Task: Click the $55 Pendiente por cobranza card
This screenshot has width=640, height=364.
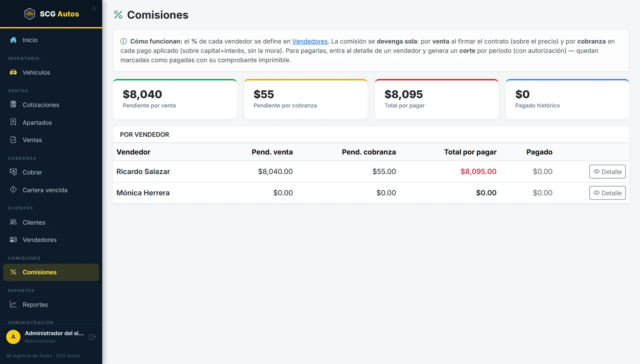Action: (x=306, y=99)
